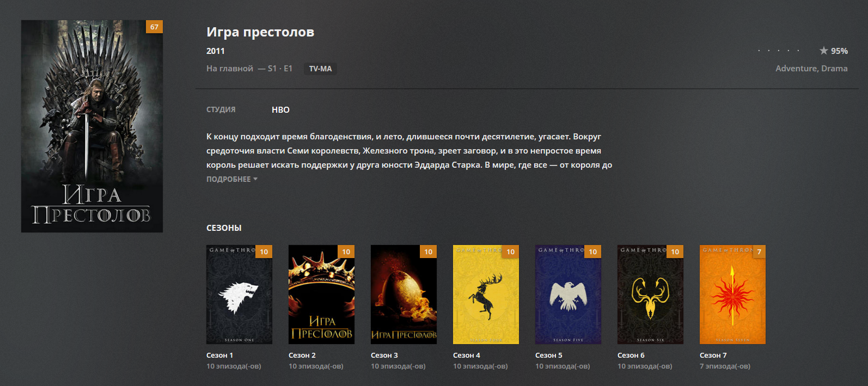Select the Adventure, Drama genre text
868x386 pixels.
[811, 68]
